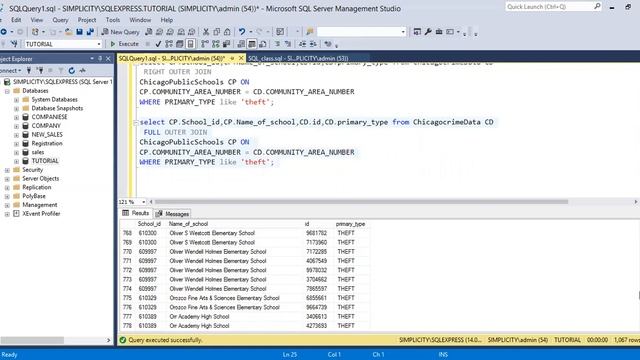Click the editor scrollbar right arrow

(x=636, y=202)
